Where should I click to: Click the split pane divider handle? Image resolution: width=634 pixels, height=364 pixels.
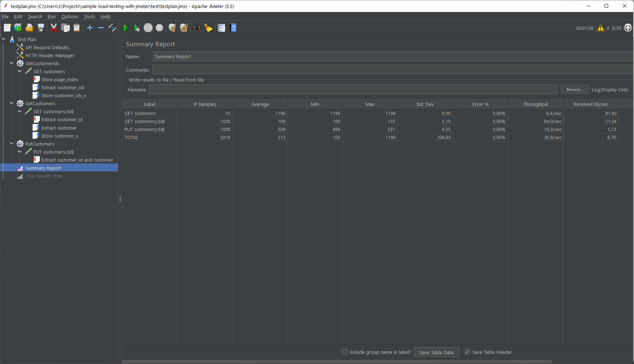click(x=120, y=199)
